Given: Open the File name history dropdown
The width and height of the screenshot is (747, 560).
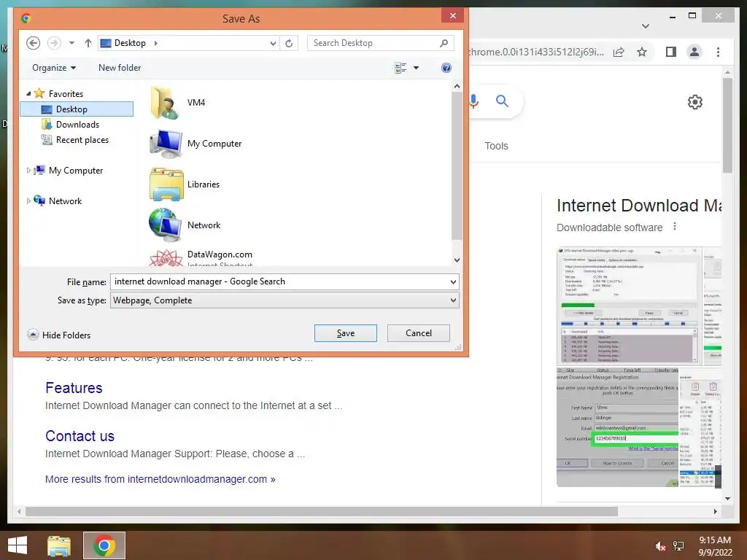Looking at the screenshot, I should click(453, 282).
